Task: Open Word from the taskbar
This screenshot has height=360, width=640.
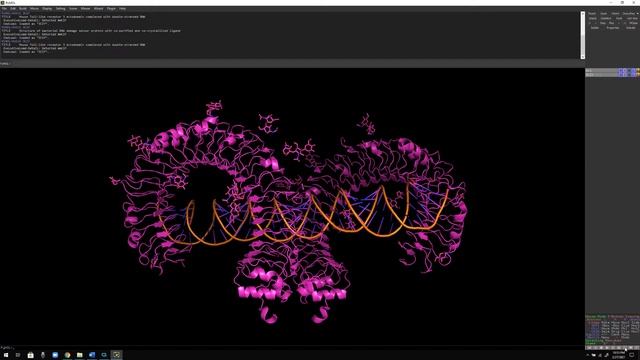Action: [92, 355]
